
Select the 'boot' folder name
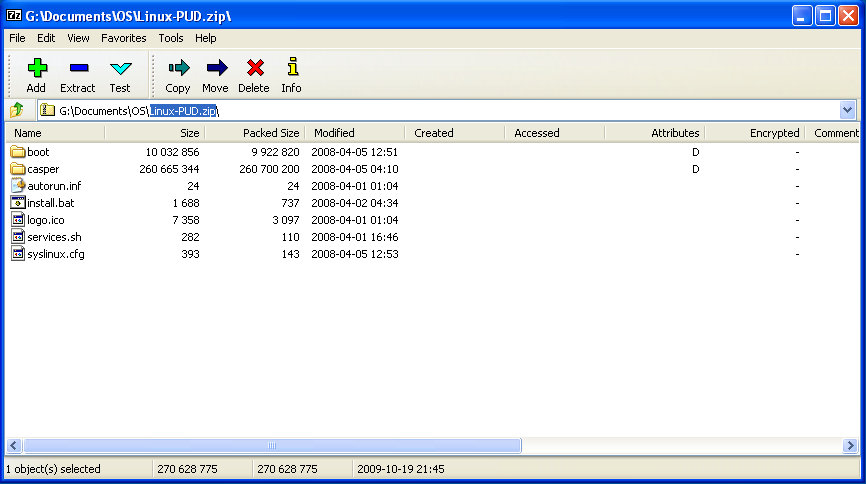[x=38, y=152]
